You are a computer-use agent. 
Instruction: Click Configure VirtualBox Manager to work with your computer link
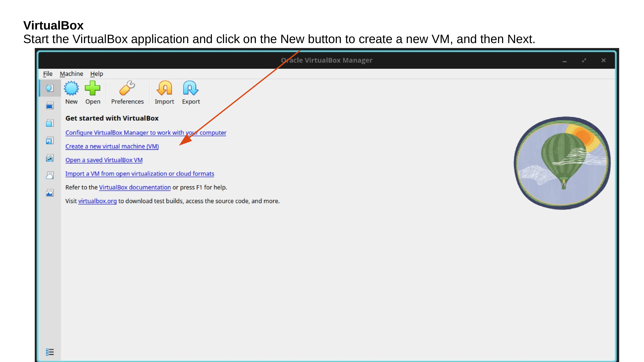[146, 133]
